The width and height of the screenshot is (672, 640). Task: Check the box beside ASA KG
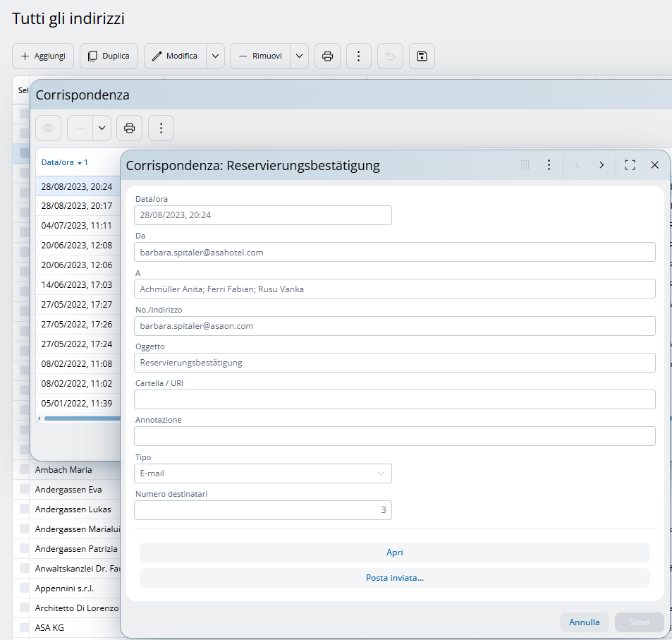24,627
